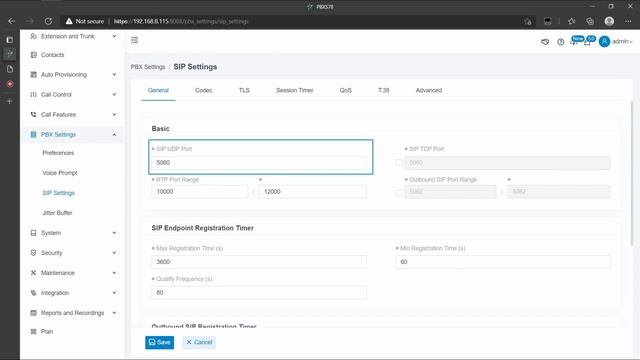This screenshot has height=360, width=640.
Task: Switch to the QoS tab
Action: (x=345, y=90)
